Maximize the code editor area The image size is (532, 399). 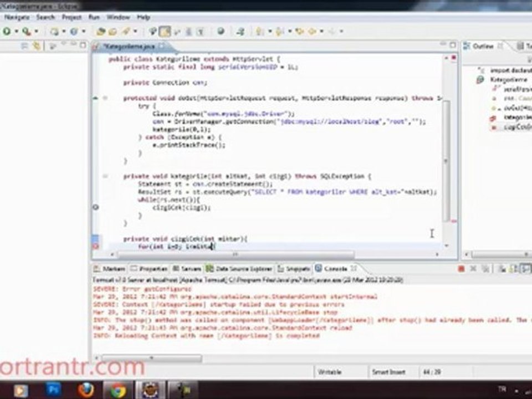[453, 45]
